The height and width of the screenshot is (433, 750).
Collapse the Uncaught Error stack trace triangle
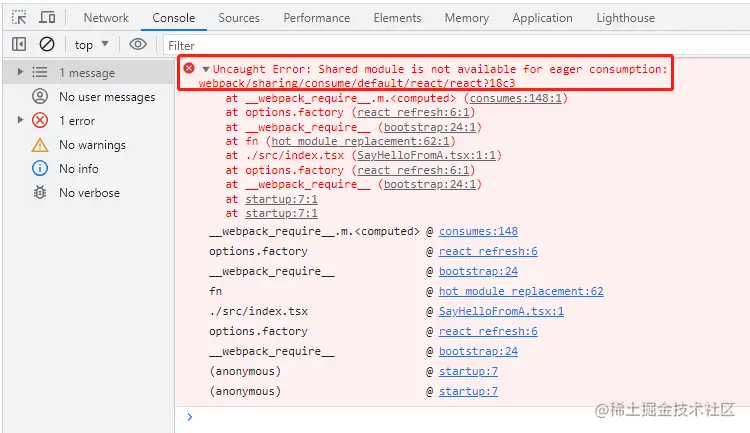[206, 69]
